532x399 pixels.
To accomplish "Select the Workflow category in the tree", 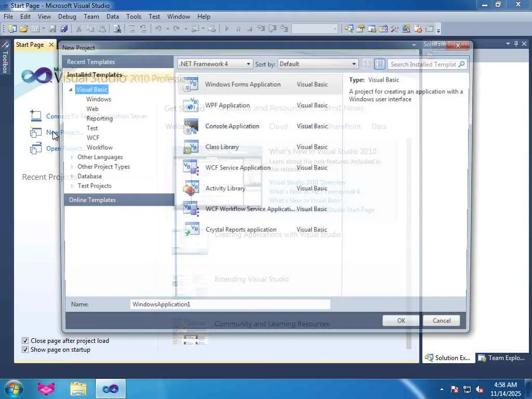I will 100,147.
